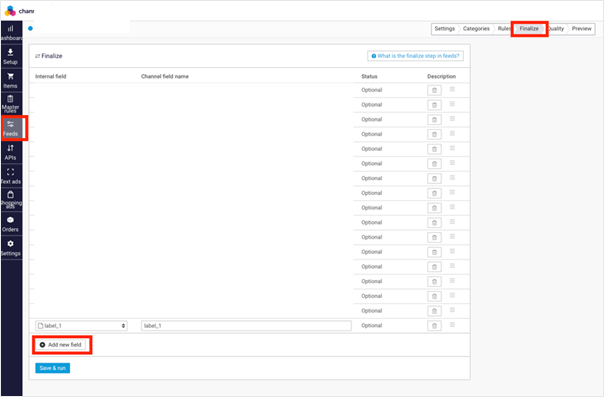Open the APIs section in sidebar
The height and width of the screenshot is (397, 604).
click(x=10, y=152)
